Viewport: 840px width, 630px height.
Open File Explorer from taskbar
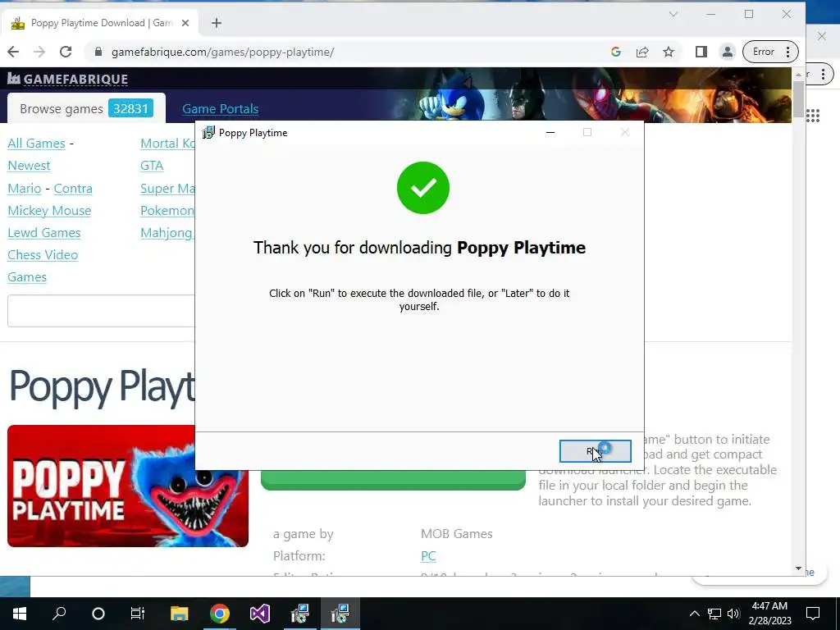180,614
